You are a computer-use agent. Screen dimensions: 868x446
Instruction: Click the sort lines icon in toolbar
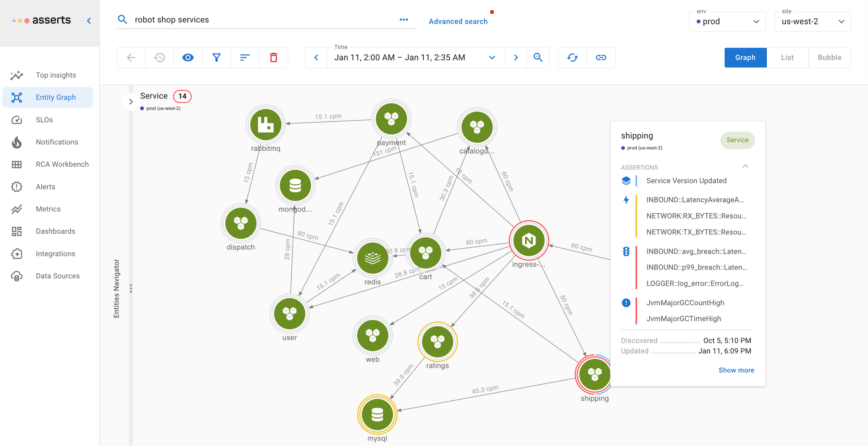[x=245, y=58]
